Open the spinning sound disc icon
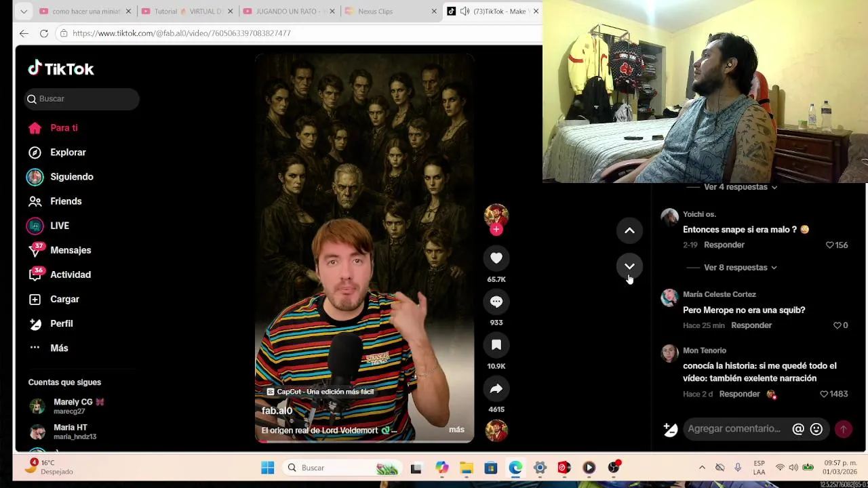 (x=496, y=430)
